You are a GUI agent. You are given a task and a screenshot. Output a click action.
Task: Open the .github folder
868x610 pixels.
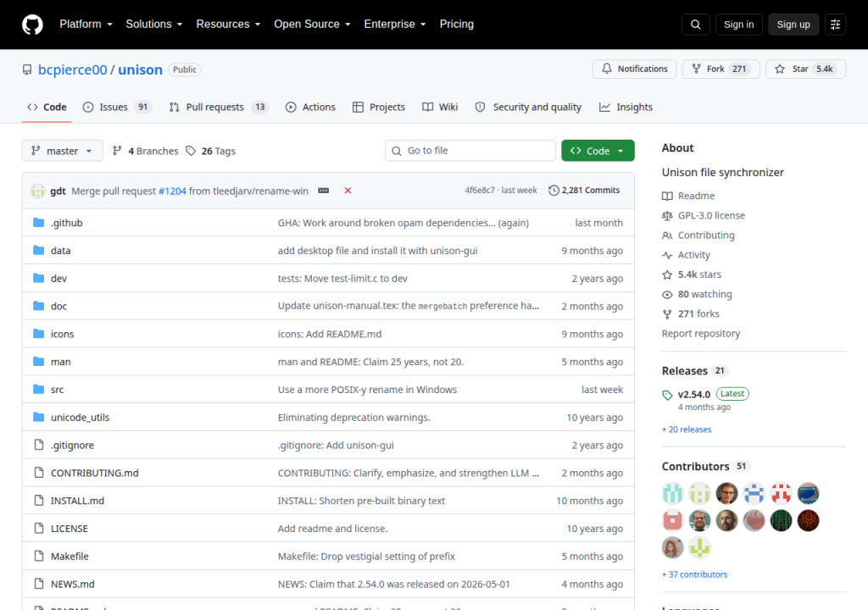tap(66, 223)
